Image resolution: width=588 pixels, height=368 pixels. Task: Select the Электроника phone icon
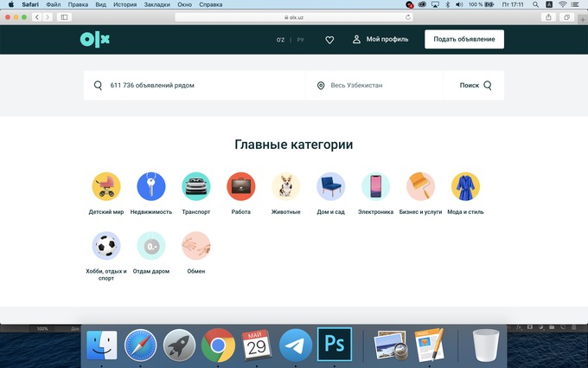376,186
